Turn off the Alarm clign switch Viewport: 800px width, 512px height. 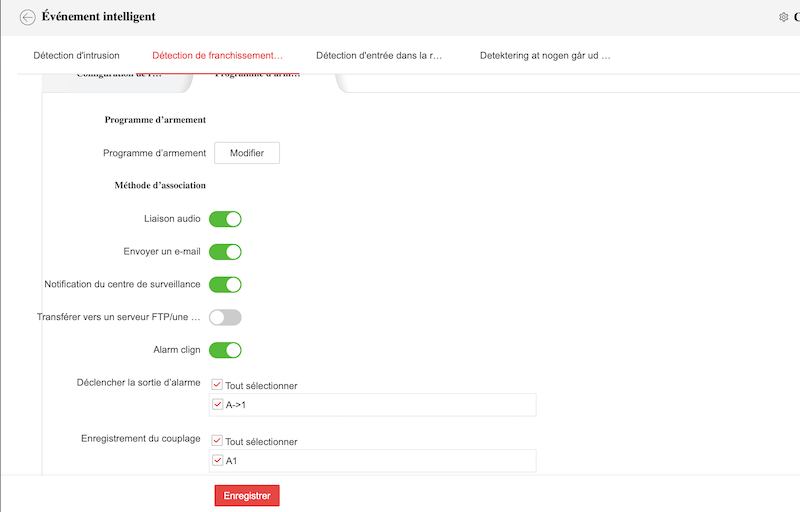point(225,350)
